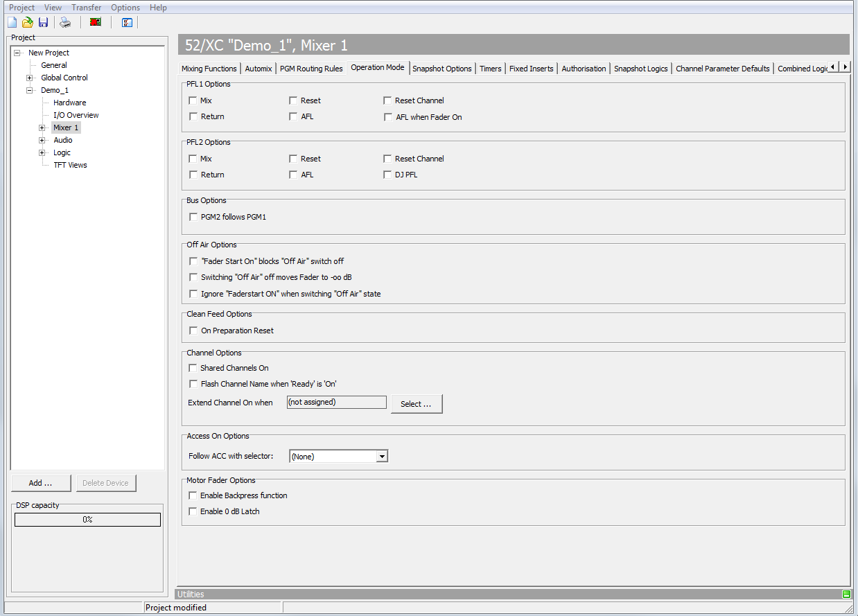Screen dimensions: 858x616
Task: Save the current project
Action: tap(43, 21)
